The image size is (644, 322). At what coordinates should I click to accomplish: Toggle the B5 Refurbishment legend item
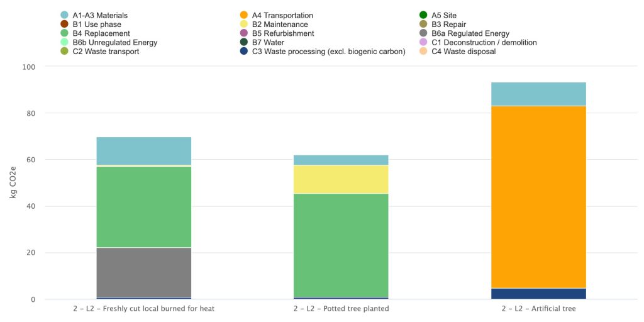277,33
